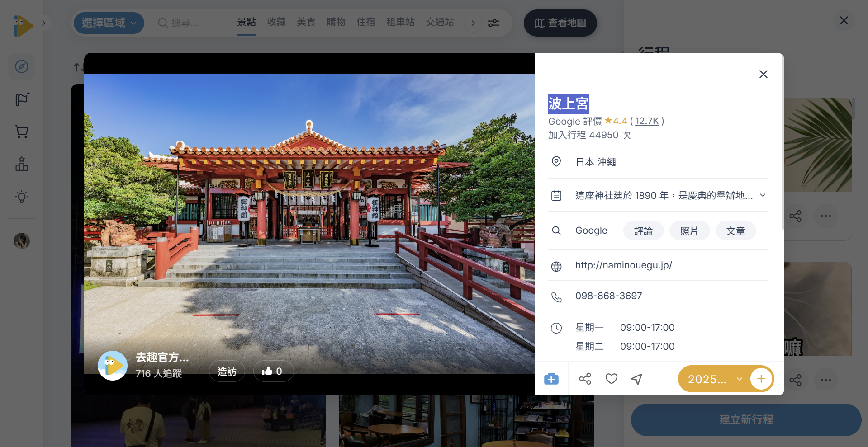Click the 造訪 visit button on the photo
868x447 pixels.
227,372
